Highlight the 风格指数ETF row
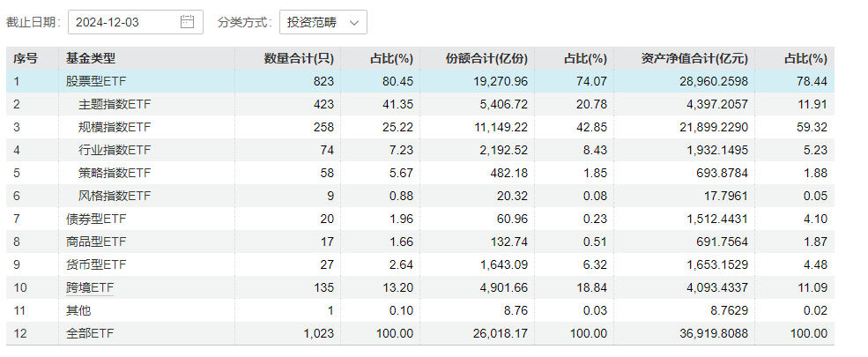The height and width of the screenshot is (357, 868). [x=115, y=196]
